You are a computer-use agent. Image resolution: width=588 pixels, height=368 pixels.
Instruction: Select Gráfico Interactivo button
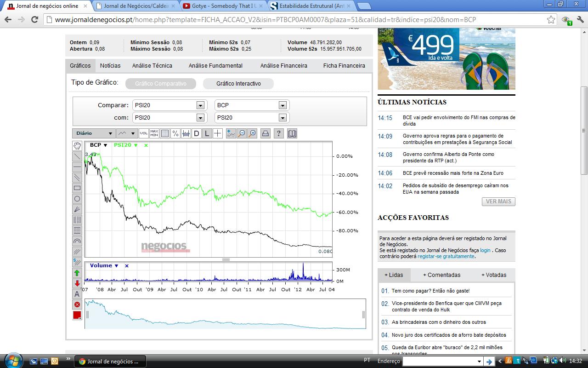238,84
